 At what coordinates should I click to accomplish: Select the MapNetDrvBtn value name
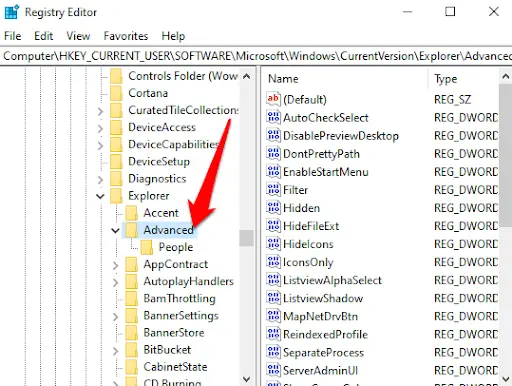(x=321, y=316)
